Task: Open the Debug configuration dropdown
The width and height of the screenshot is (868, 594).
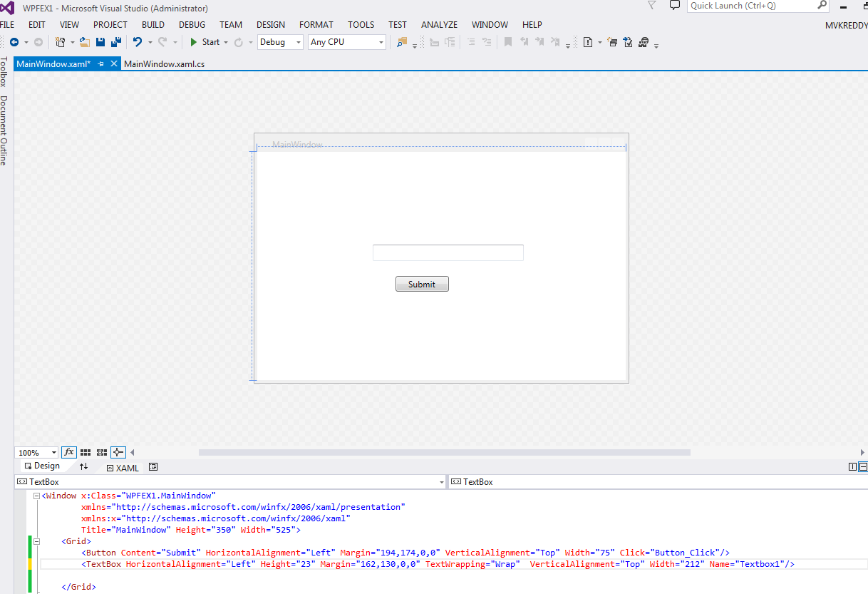Action: point(297,41)
